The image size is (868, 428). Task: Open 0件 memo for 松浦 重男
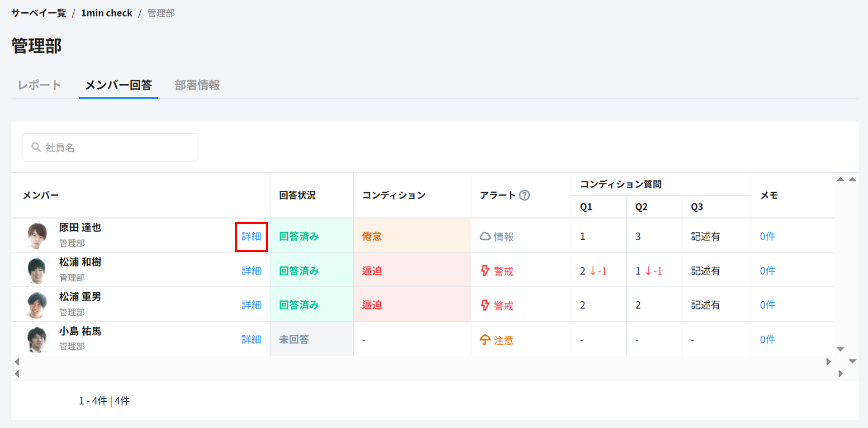pos(767,305)
